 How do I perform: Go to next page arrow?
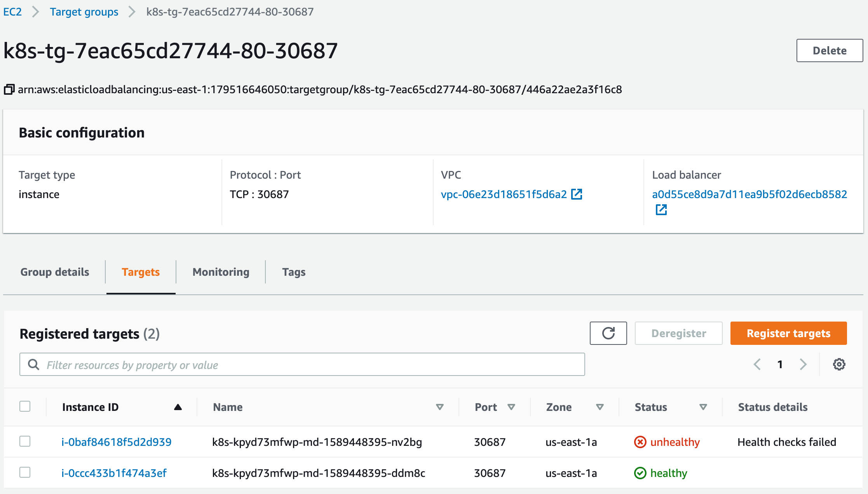pos(803,364)
